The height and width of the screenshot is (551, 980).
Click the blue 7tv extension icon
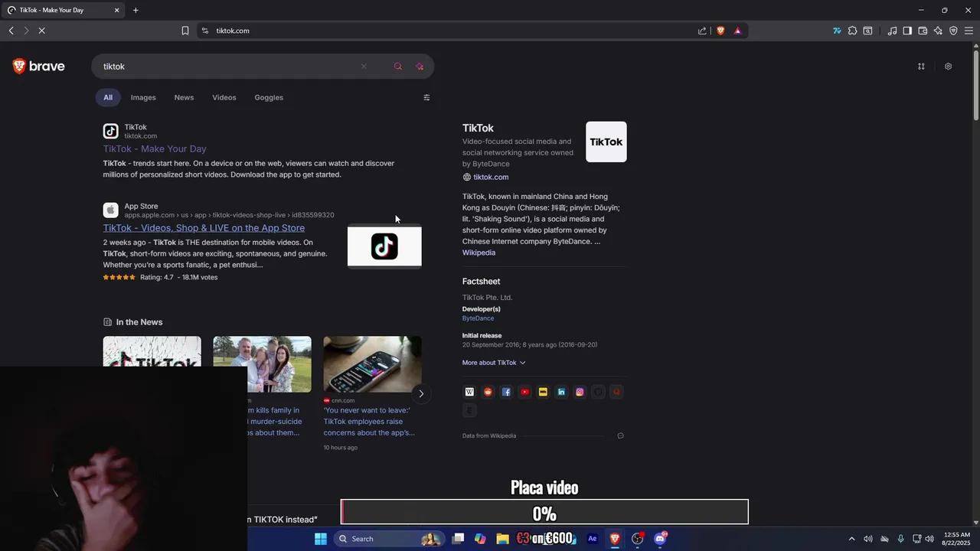tap(837, 31)
